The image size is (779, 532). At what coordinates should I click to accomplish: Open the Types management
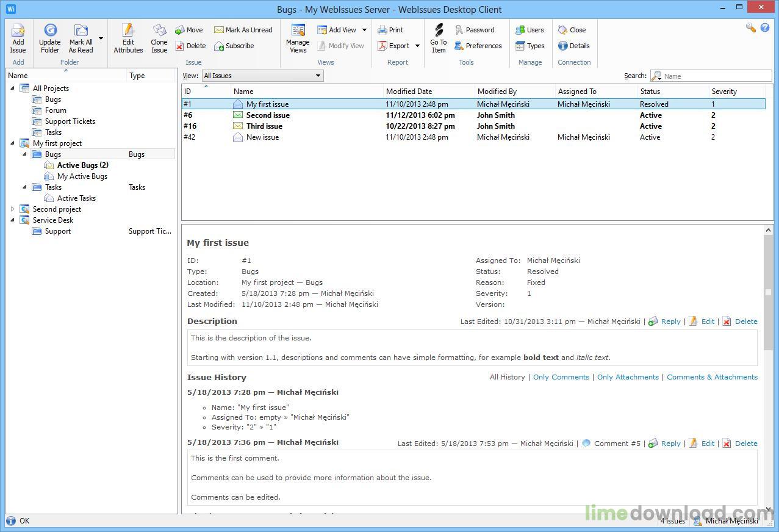coord(530,46)
